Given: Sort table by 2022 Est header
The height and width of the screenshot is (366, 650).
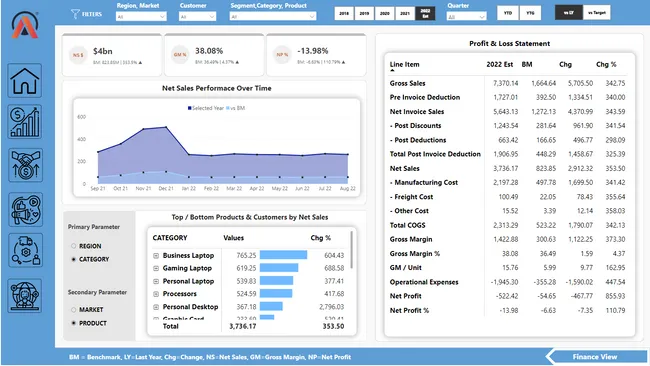Looking at the screenshot, I should pos(500,64).
